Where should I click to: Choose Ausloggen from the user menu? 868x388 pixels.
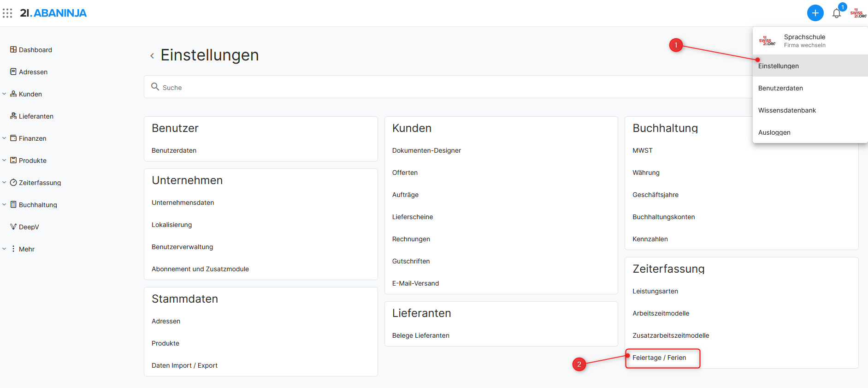point(774,132)
